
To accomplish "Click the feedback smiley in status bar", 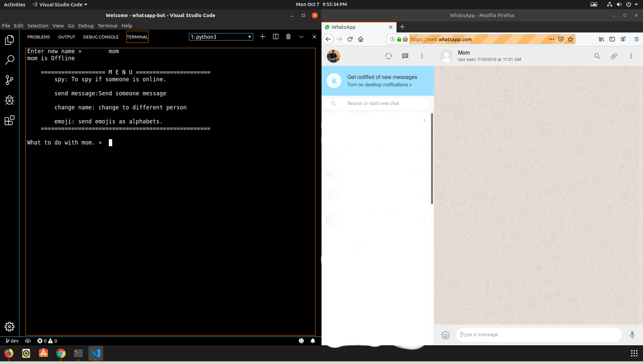I will [x=301, y=341].
